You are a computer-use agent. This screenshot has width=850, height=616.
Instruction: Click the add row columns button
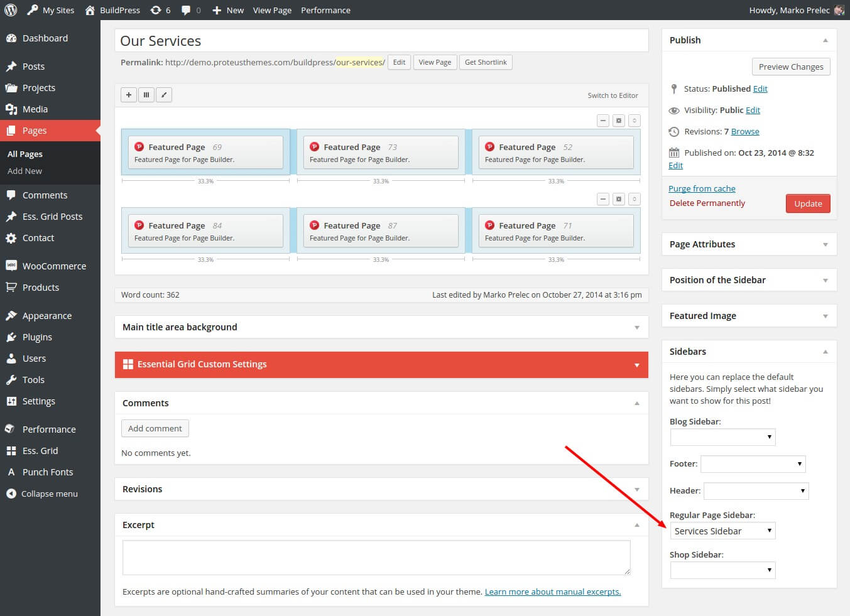coord(146,95)
